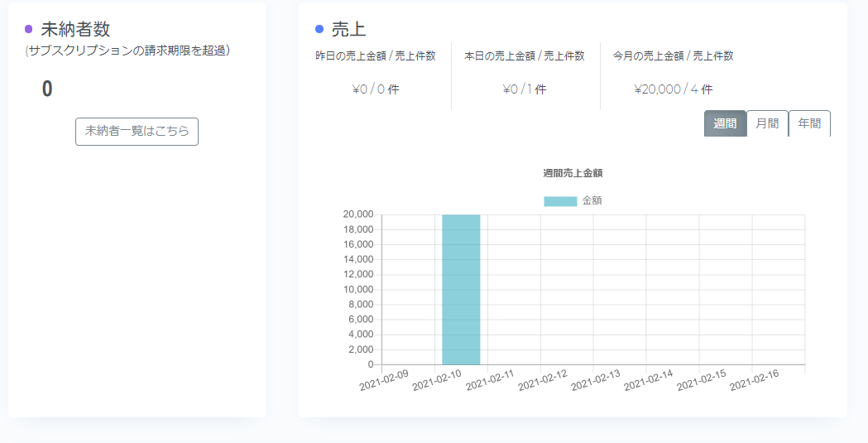
Task: Select the 週間 tab
Action: coord(725,123)
